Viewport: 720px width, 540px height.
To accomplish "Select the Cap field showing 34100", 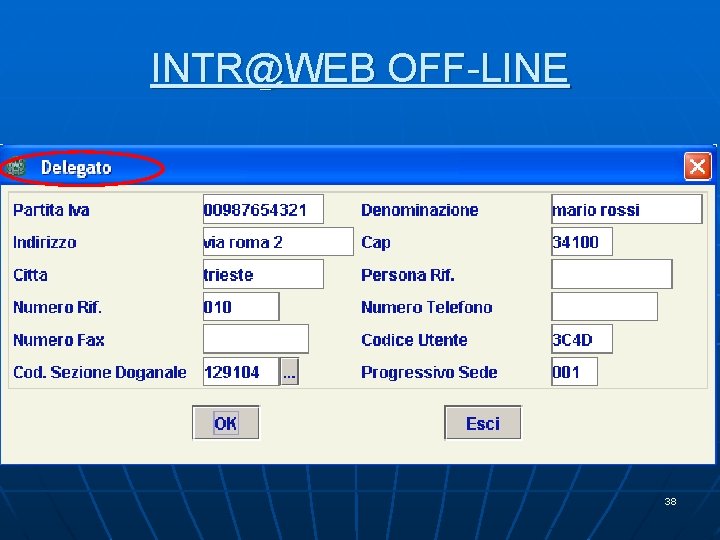I will (582, 242).
